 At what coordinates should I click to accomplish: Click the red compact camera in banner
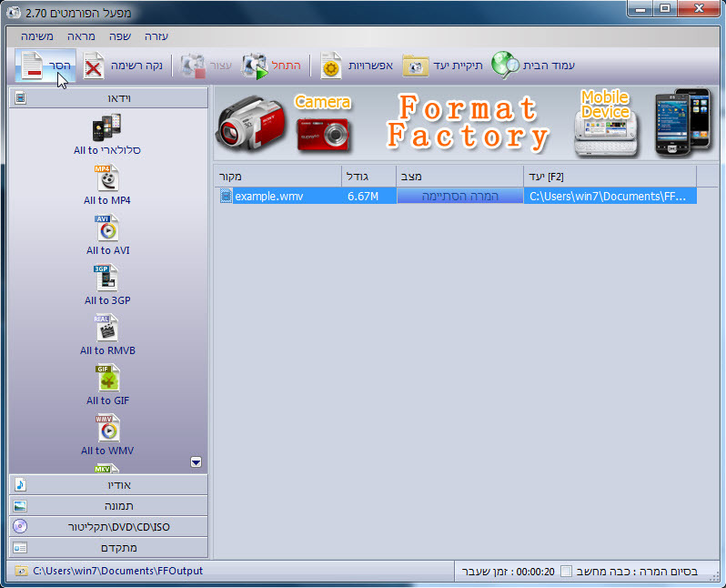(323, 134)
